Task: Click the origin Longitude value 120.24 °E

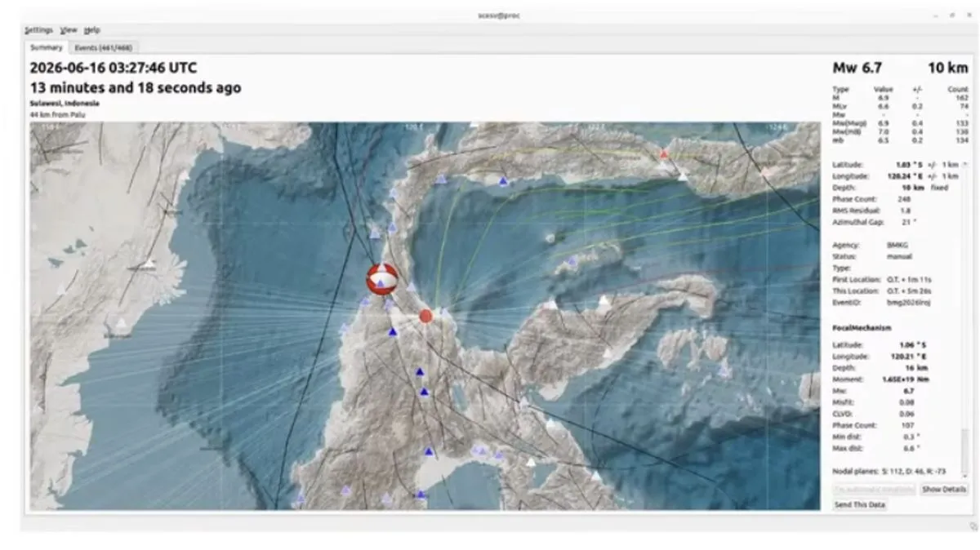Action: [x=906, y=176]
